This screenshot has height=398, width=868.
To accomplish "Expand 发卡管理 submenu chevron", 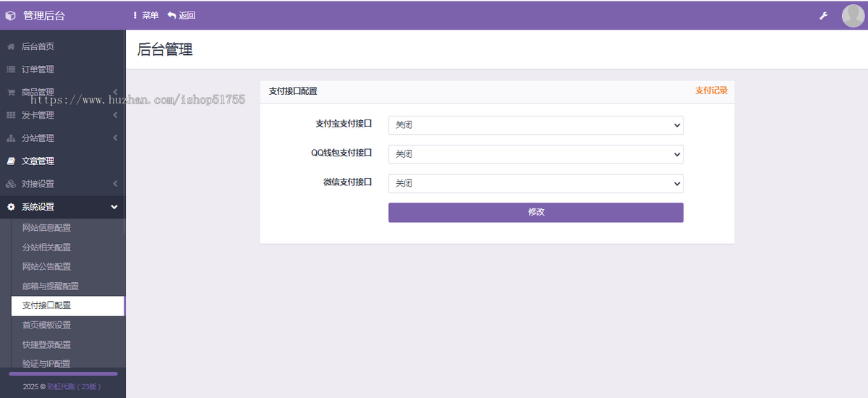I will coord(115,115).
